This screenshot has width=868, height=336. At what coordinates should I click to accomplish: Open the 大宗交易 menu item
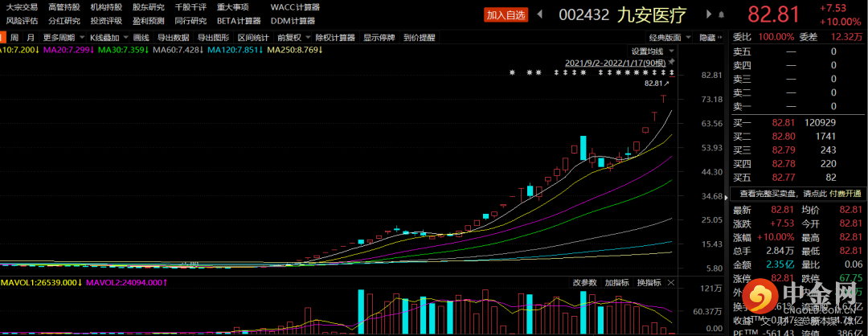pyautogui.click(x=22, y=7)
